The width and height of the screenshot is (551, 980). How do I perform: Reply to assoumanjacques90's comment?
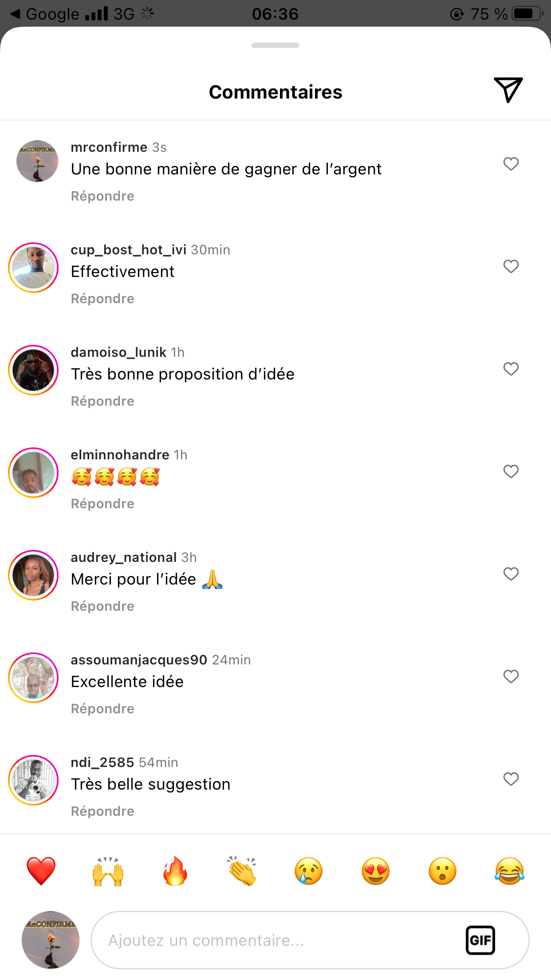coord(102,709)
